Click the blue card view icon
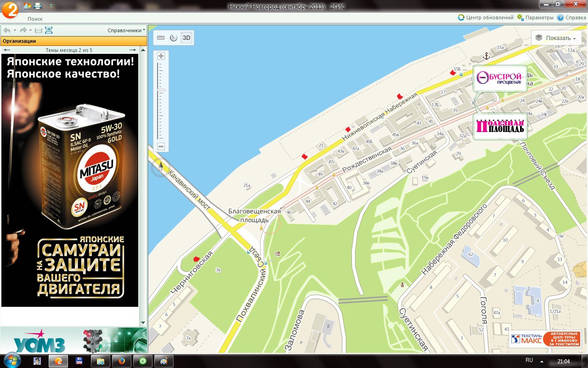Screen dimensions: 588x368 [x=49, y=30]
